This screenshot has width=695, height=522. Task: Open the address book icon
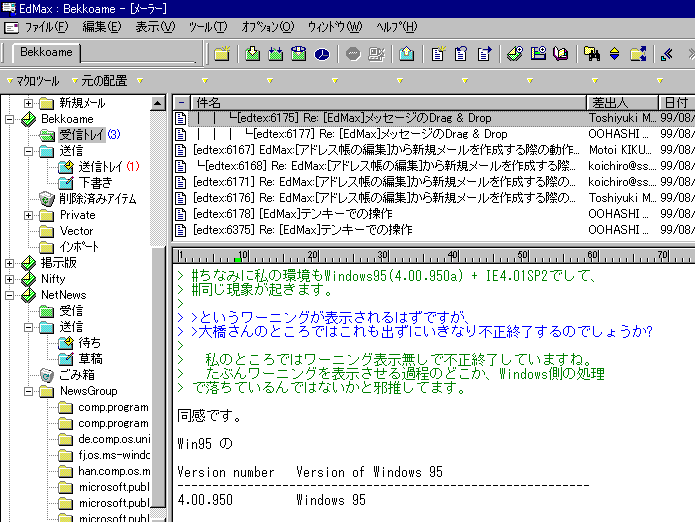(561, 54)
